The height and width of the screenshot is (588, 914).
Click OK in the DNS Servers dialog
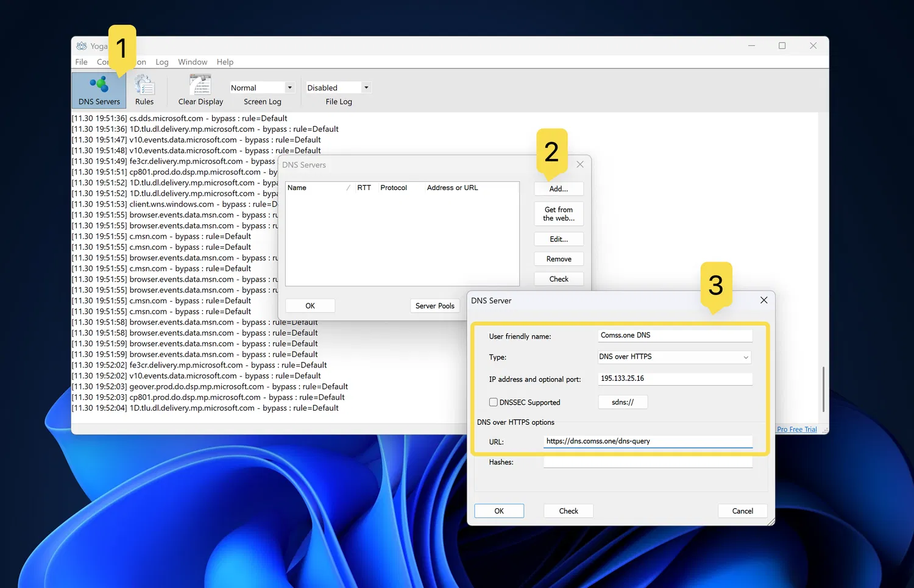tap(310, 306)
